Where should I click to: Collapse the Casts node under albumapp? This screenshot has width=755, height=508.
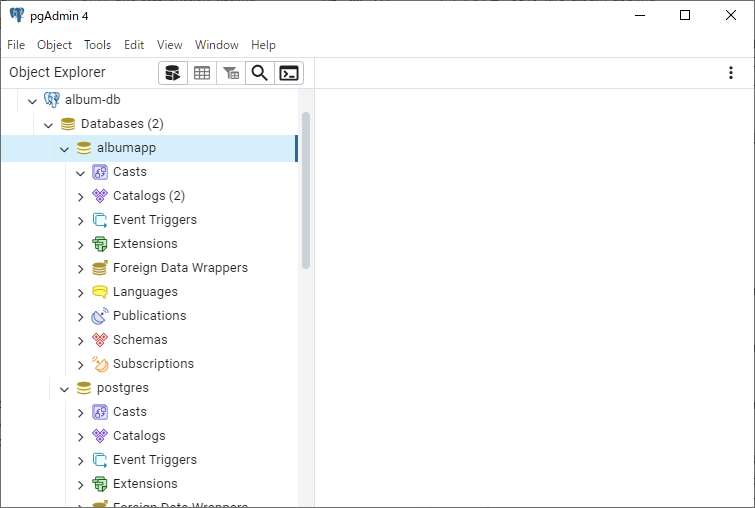point(80,173)
